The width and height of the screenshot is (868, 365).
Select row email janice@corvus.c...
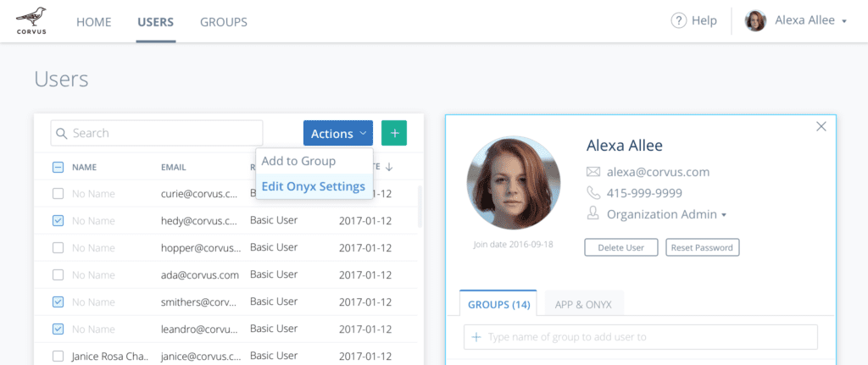click(x=201, y=357)
